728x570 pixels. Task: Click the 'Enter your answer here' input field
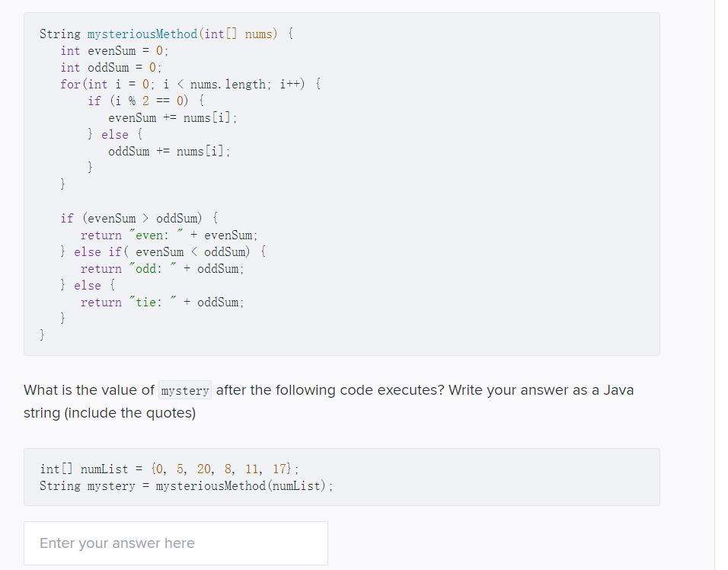[x=175, y=543]
